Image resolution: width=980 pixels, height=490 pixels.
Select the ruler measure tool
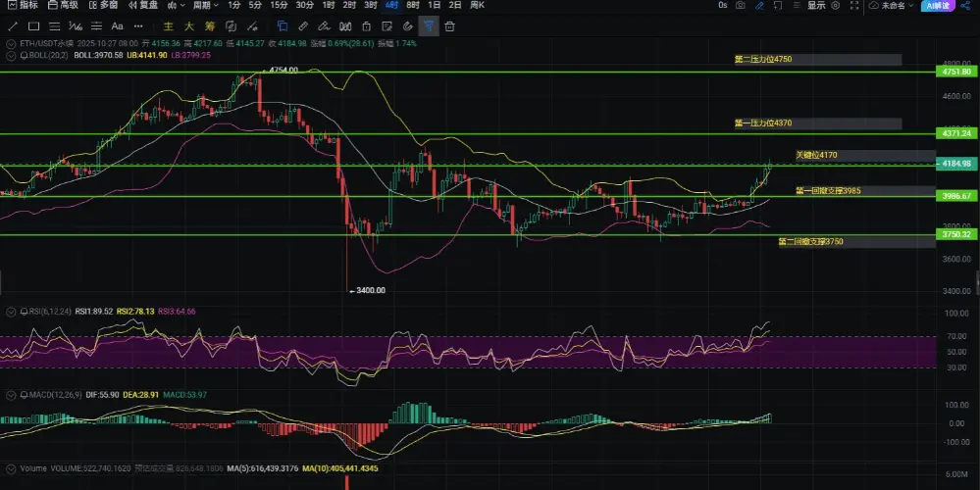pyautogui.click(x=303, y=26)
